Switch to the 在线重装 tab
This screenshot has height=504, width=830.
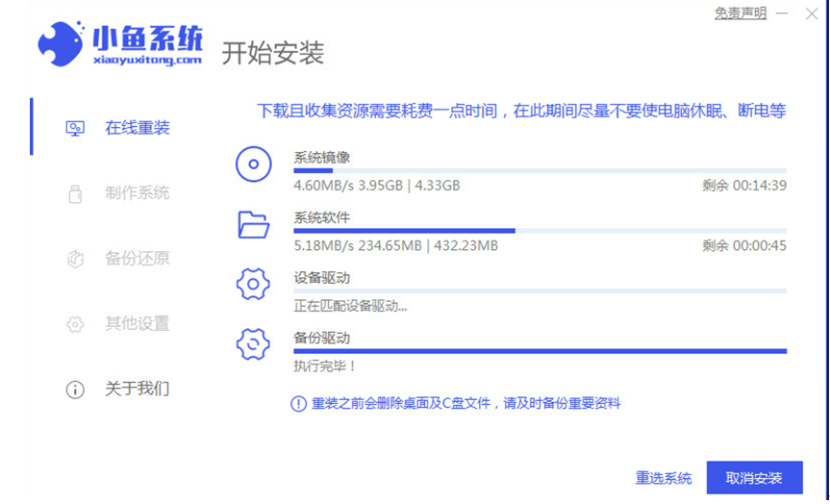pos(138,128)
